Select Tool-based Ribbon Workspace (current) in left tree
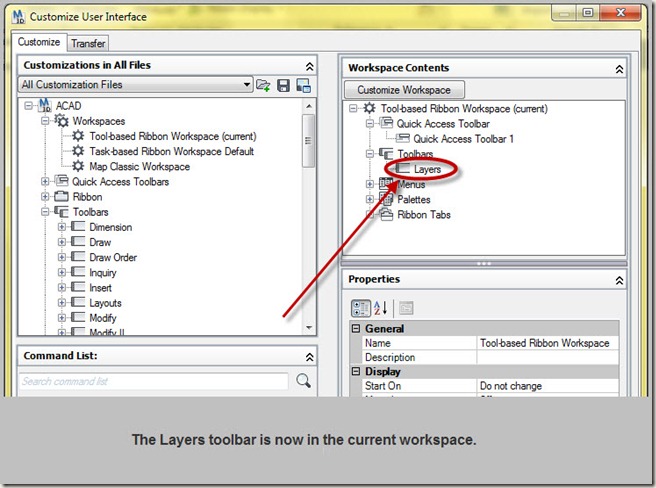The width and height of the screenshot is (656, 488). pos(173,136)
